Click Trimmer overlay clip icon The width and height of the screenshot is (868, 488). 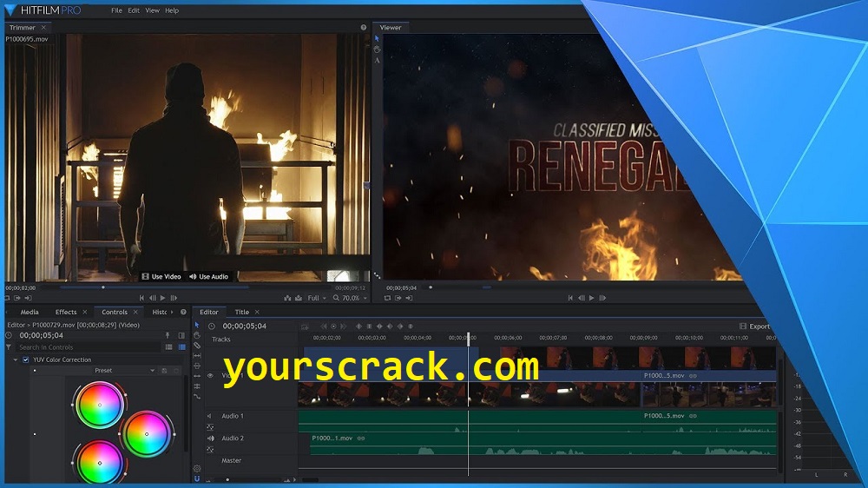click(x=299, y=298)
